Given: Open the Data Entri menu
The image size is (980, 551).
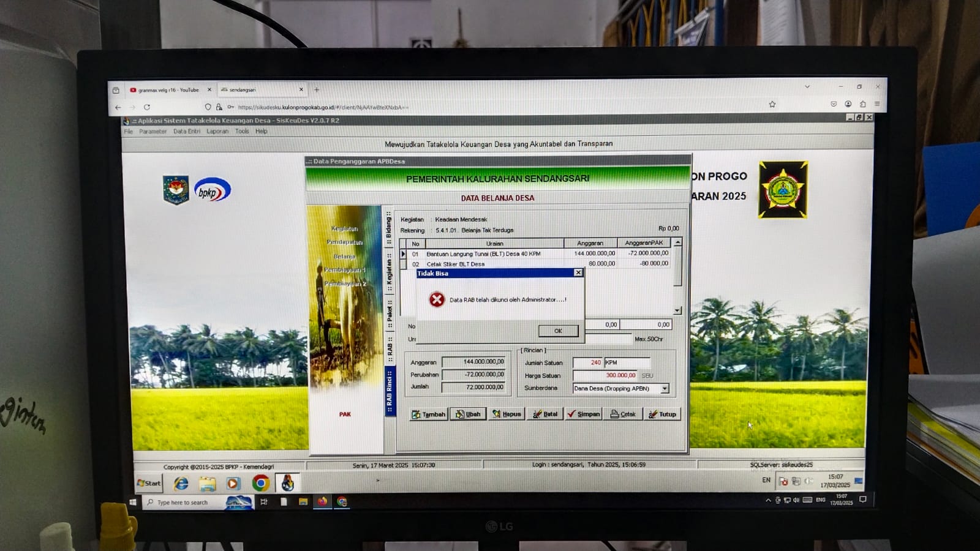Looking at the screenshot, I should coord(186,132).
